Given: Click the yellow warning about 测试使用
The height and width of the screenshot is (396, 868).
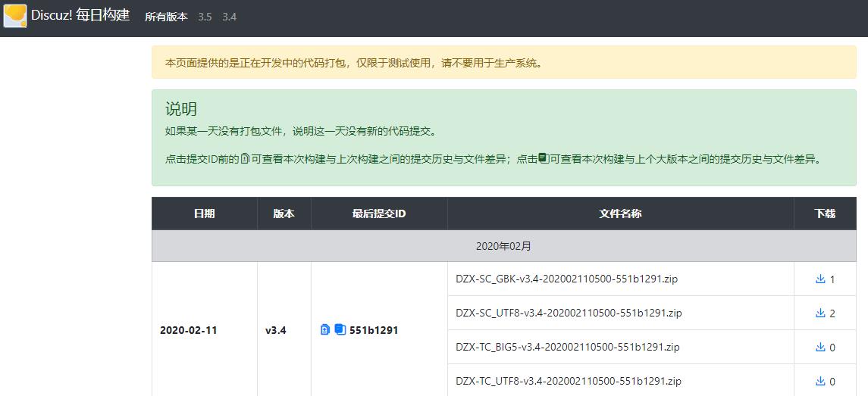Looking at the screenshot, I should 504,63.
